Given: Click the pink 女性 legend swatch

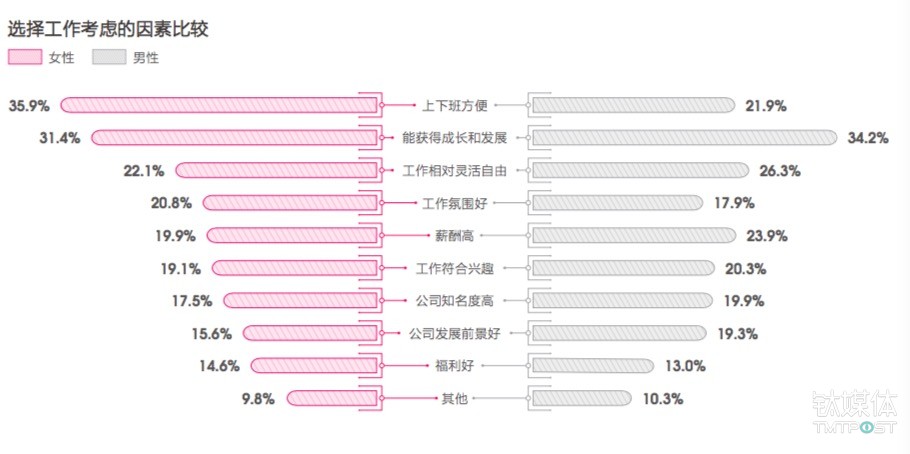Looking at the screenshot, I should coord(25,57).
